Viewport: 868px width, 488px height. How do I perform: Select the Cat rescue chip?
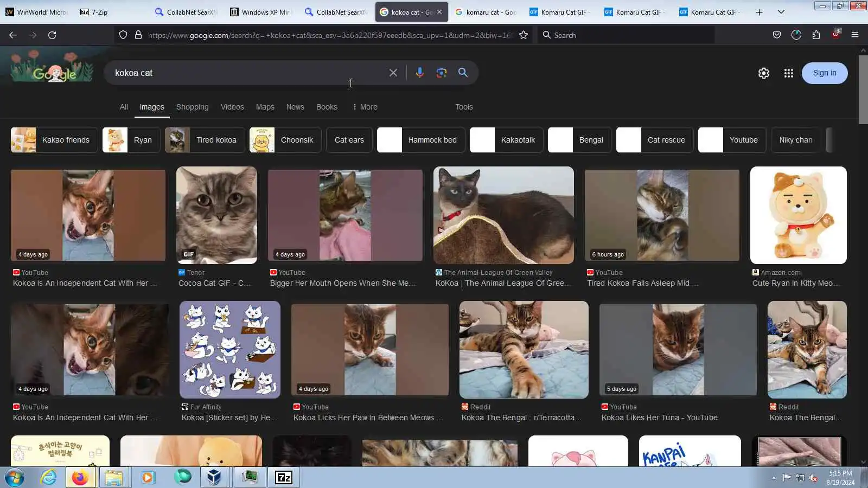(x=655, y=140)
